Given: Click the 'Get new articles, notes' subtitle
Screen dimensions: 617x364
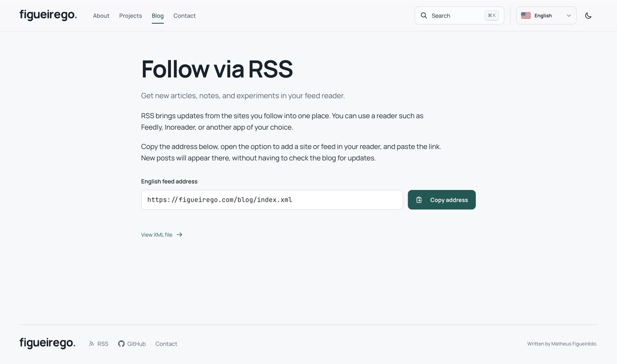Looking at the screenshot, I should pos(243,96).
